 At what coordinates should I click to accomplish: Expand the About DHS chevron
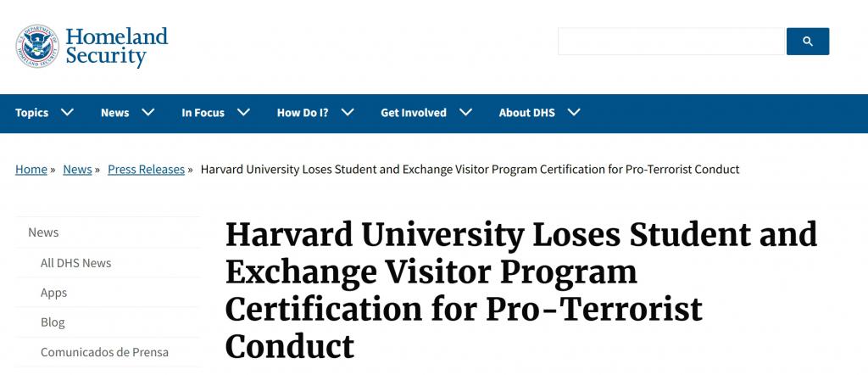(574, 113)
